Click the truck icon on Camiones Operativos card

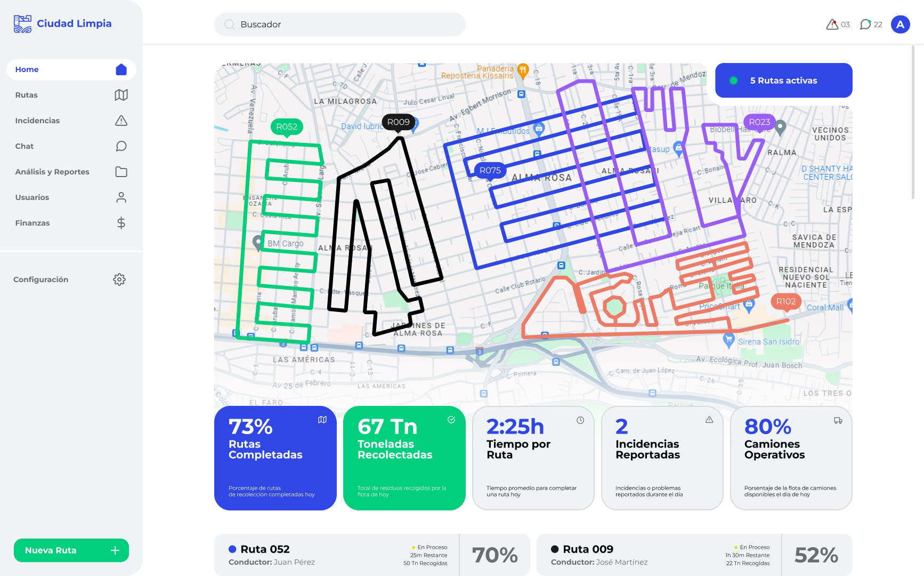[838, 420]
